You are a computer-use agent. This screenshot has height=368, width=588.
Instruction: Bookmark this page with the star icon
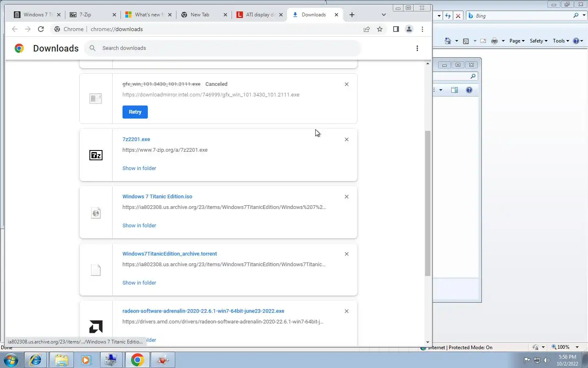click(380, 29)
